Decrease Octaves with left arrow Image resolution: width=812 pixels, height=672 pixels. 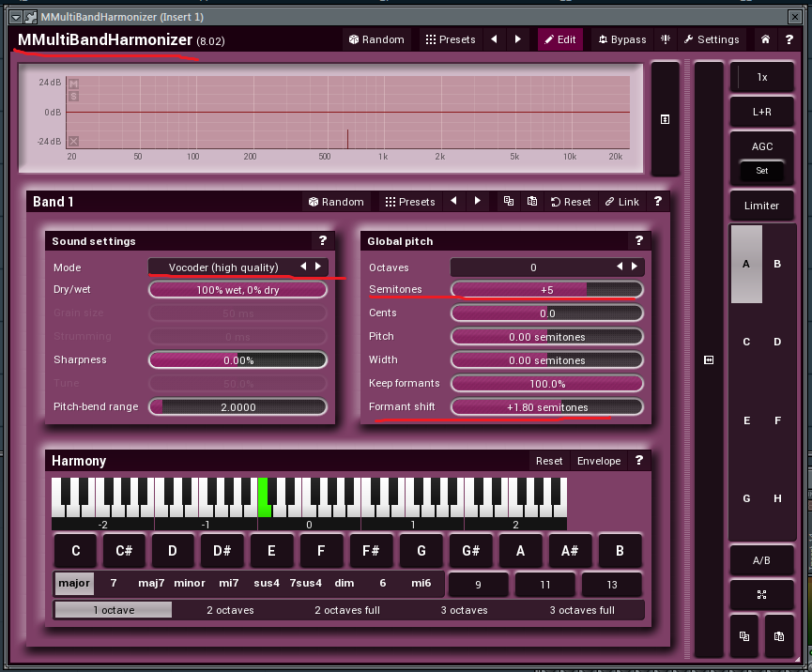[x=620, y=267]
